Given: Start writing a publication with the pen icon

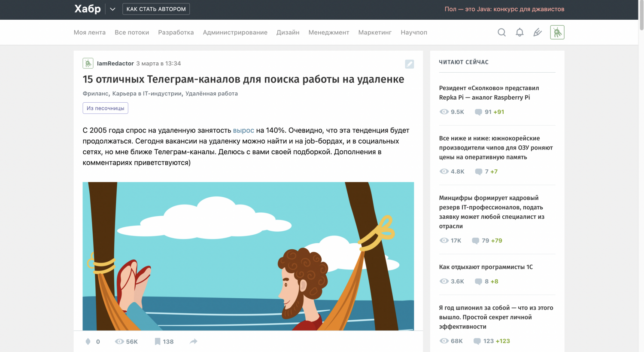Looking at the screenshot, I should pyautogui.click(x=538, y=32).
